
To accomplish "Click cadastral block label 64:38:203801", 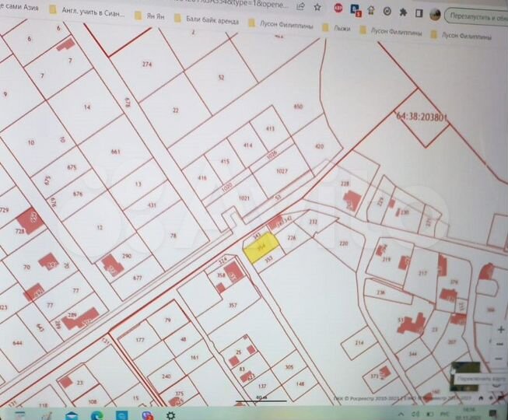I will coord(422,117).
